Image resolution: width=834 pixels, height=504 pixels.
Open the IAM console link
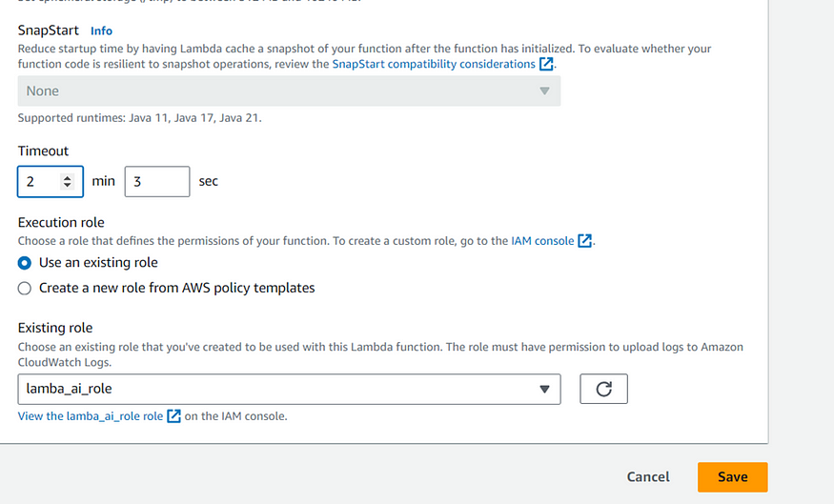tap(542, 241)
